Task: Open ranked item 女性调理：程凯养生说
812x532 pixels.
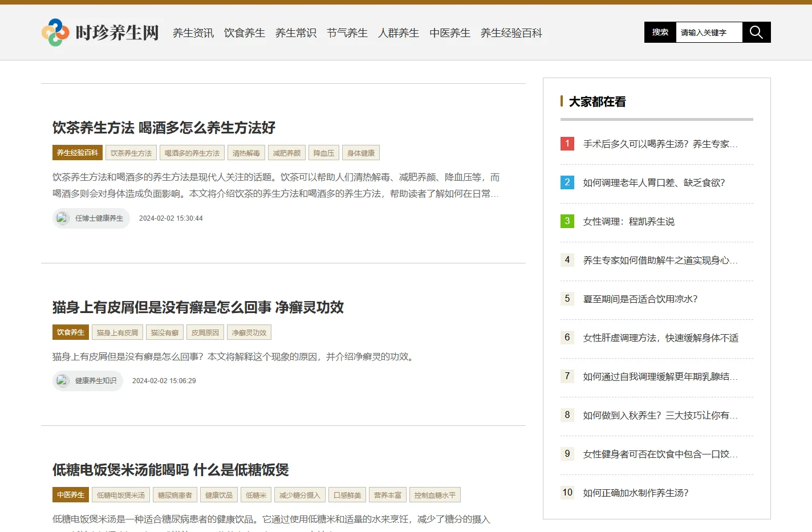Action: click(x=628, y=222)
